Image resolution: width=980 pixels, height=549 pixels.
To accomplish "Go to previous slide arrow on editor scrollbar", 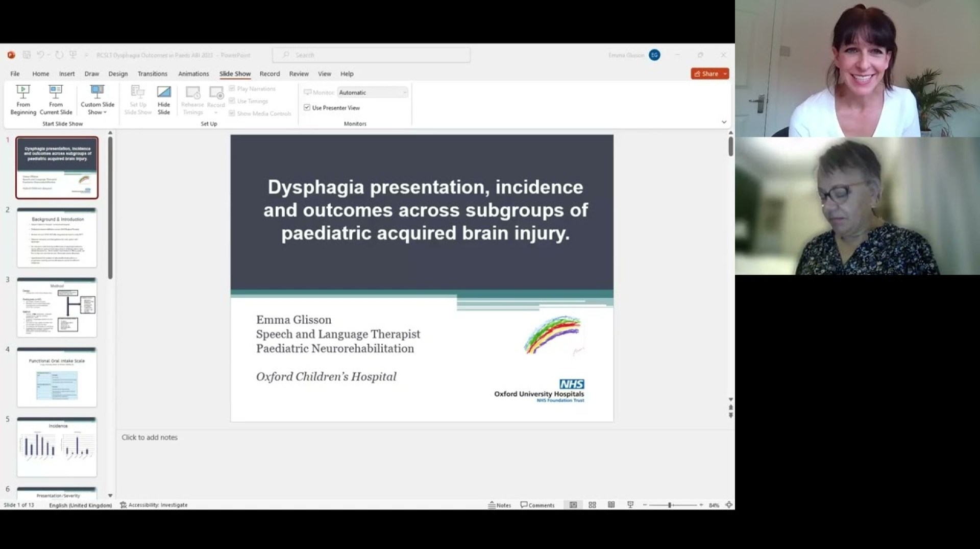I will [x=730, y=408].
